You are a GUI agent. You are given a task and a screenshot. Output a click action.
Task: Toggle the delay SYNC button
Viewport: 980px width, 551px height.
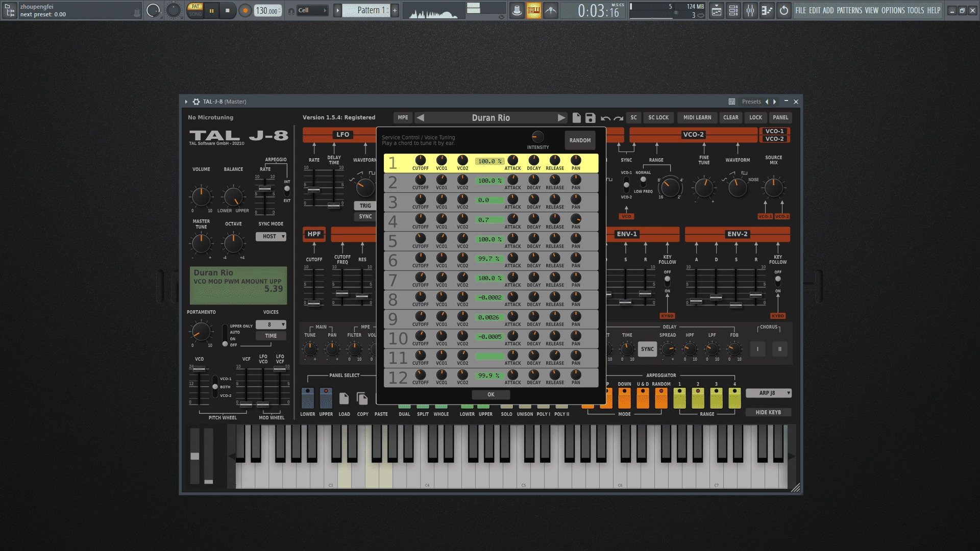coord(647,349)
